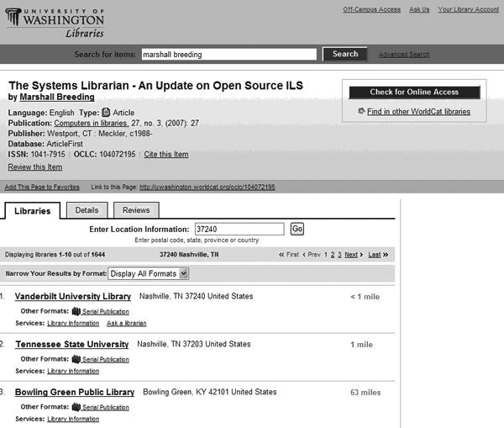Click Bowling Green's Serial Publication format icon
This screenshot has width=504, height=428.
pyautogui.click(x=76, y=407)
